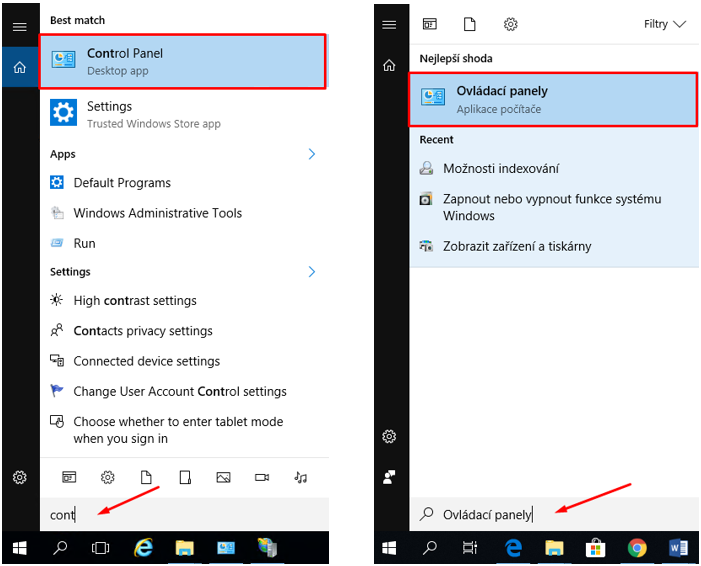Open Start button on right taskbar
Image resolution: width=701 pixels, height=566 pixels.
(389, 548)
